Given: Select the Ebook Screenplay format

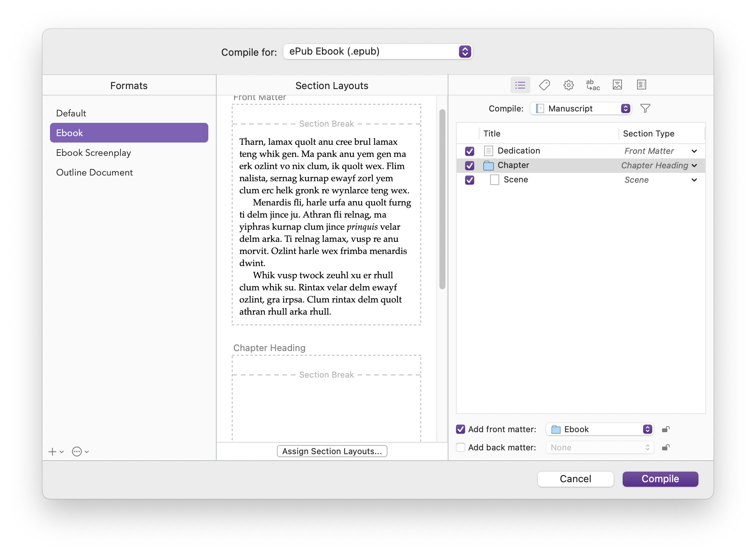Looking at the screenshot, I should coord(94,153).
